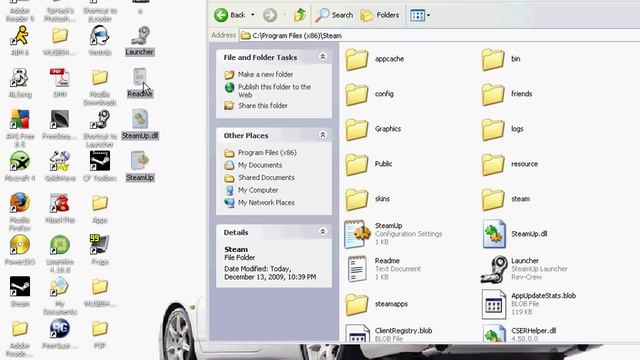Select the AVG Free desktop shortcut
The height and width of the screenshot is (360, 640).
point(20,128)
